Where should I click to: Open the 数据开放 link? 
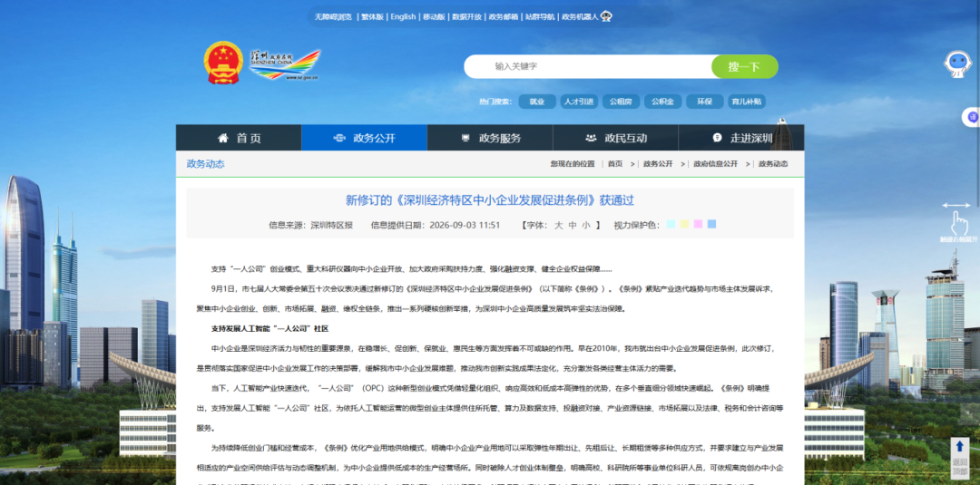[x=467, y=17]
